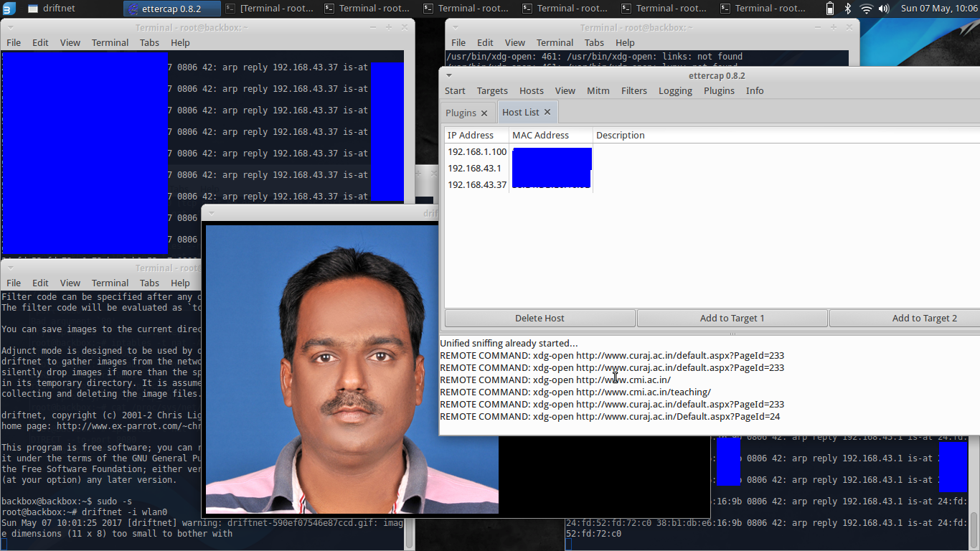Screen dimensions: 980x551
Task: Open the Hosts menu in ettercap
Action: click(532, 91)
